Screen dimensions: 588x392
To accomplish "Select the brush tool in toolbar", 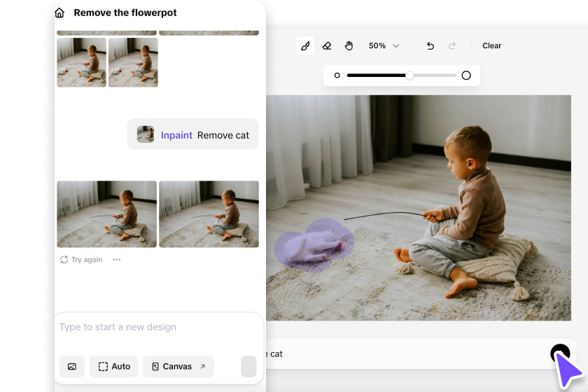I will tap(304, 46).
